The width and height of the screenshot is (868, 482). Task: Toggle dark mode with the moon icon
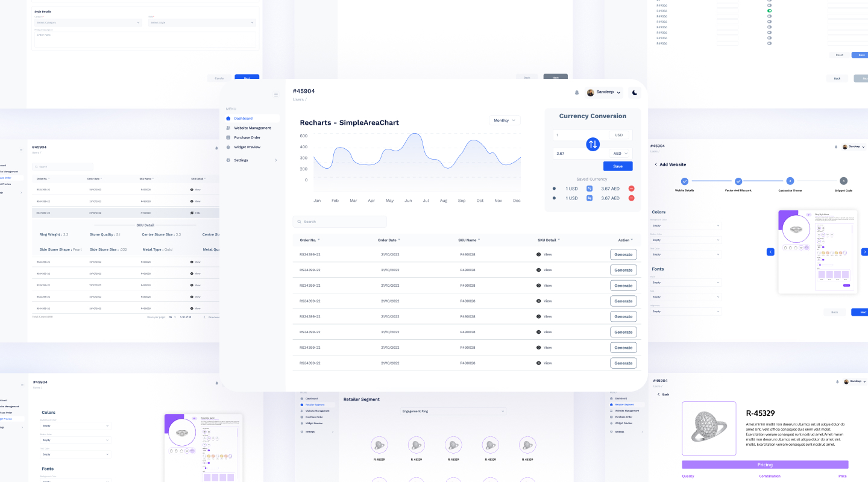click(x=635, y=93)
